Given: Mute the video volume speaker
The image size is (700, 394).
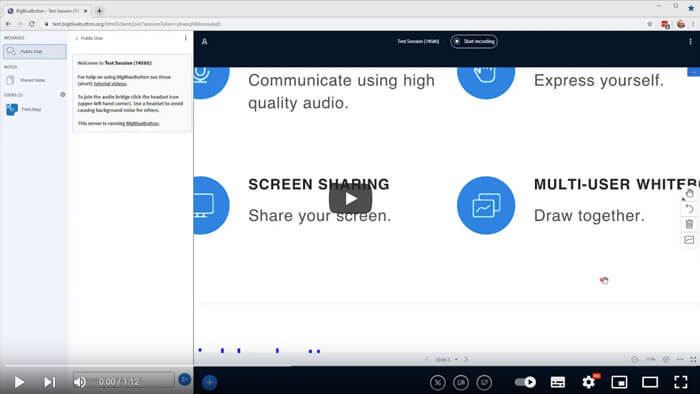Looking at the screenshot, I should [80, 382].
